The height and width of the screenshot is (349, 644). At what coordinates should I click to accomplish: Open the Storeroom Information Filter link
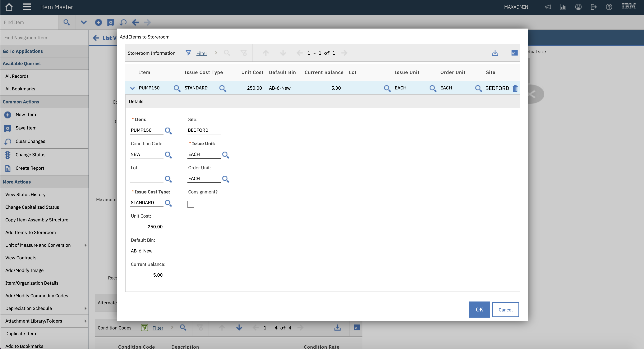pos(201,53)
